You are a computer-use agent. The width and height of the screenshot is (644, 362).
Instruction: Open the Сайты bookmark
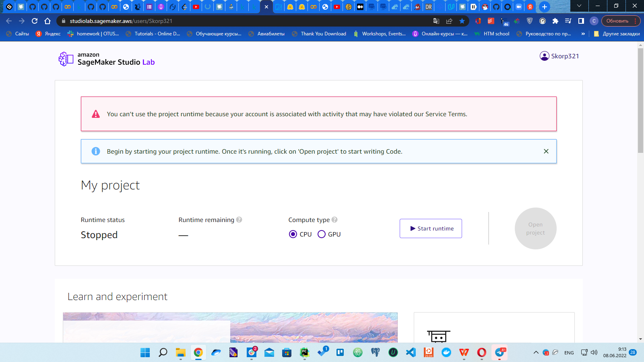point(18,34)
